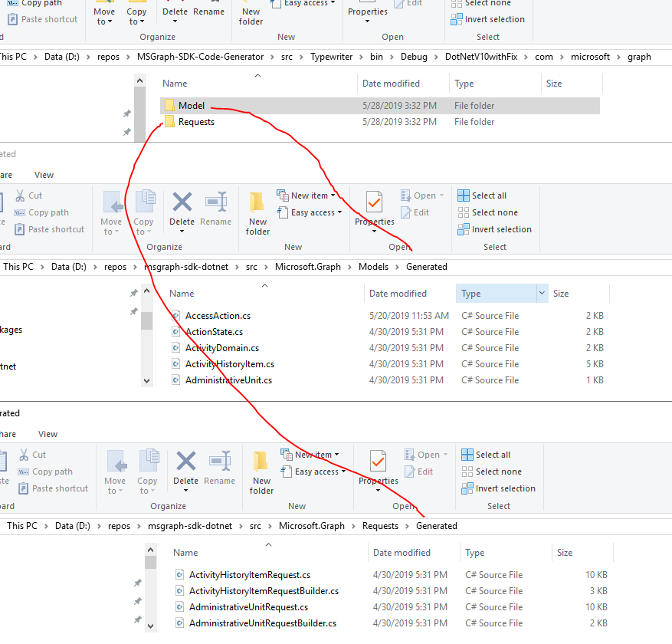Open the Model folder icon
672x644 pixels.
169,106
